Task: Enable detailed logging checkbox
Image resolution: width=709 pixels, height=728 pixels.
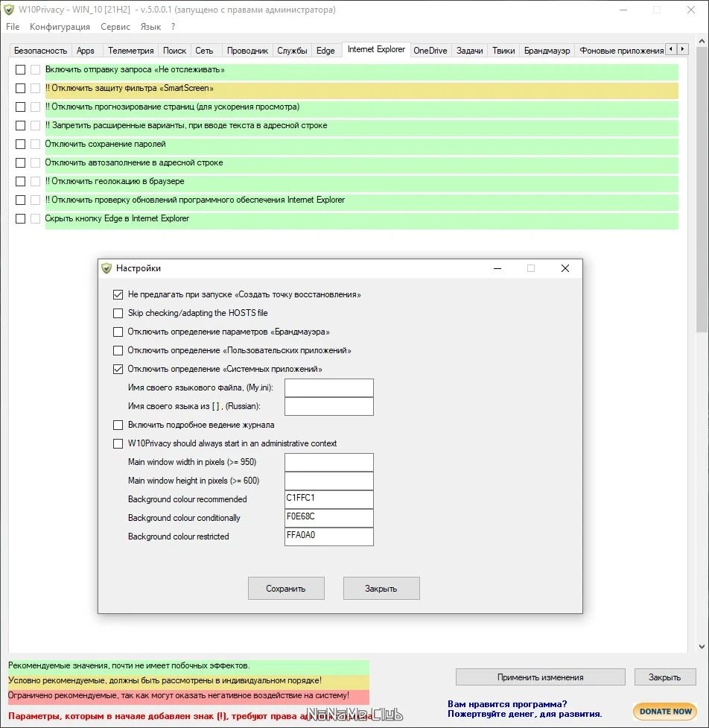Action: tap(118, 425)
